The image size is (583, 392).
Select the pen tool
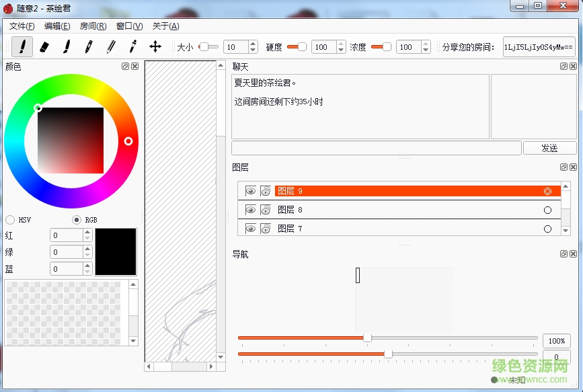click(88, 47)
